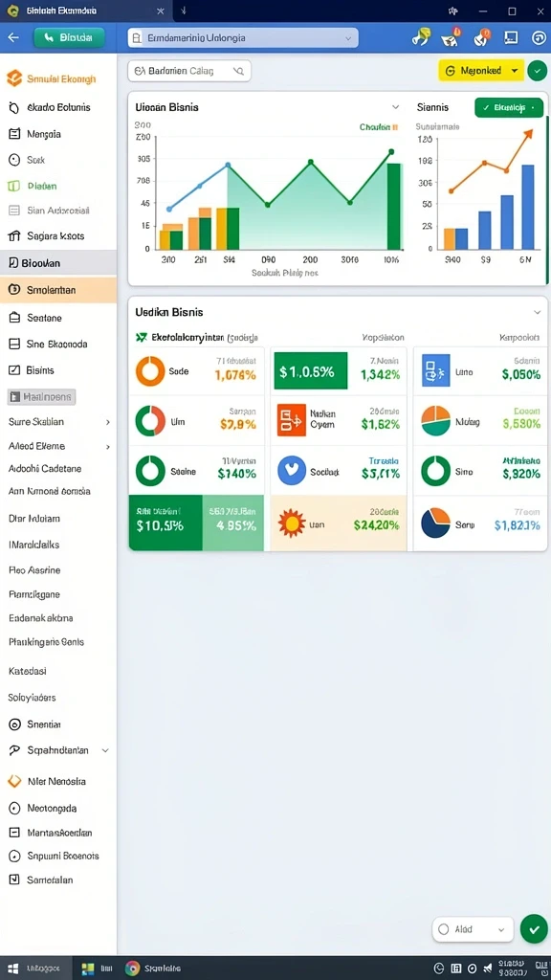The width and height of the screenshot is (551, 980).
Task: Collapse the Uioaan Bisnis chart panel
Action: (395, 107)
